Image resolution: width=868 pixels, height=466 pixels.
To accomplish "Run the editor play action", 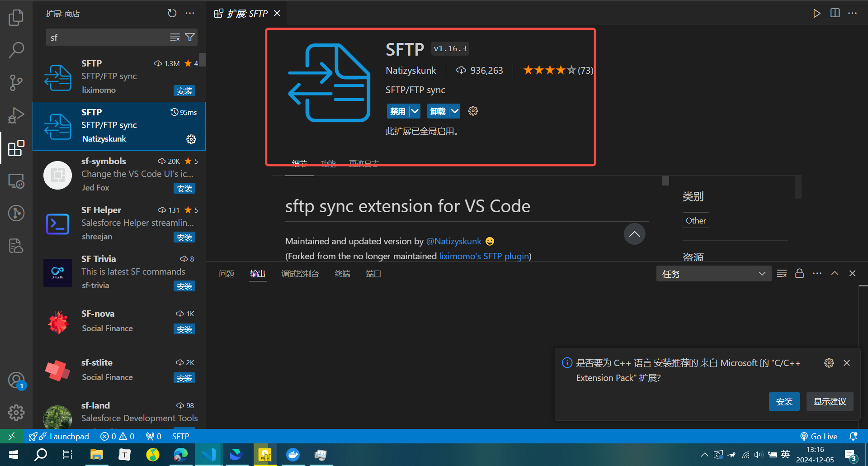I will [x=816, y=13].
